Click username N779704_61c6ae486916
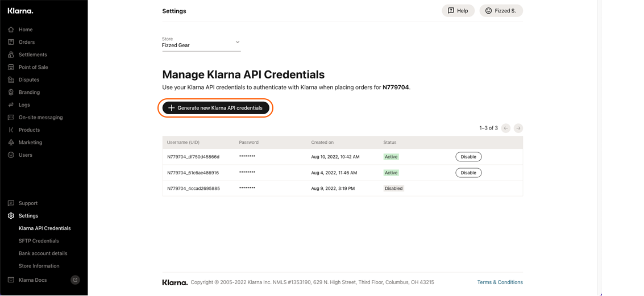This screenshot has width=644, height=296. pyautogui.click(x=193, y=173)
